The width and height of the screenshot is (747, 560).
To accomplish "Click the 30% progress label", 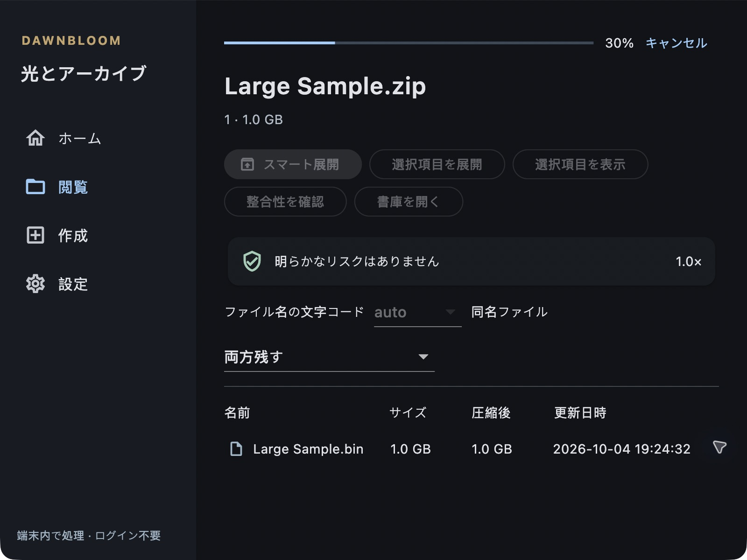I will [x=619, y=43].
